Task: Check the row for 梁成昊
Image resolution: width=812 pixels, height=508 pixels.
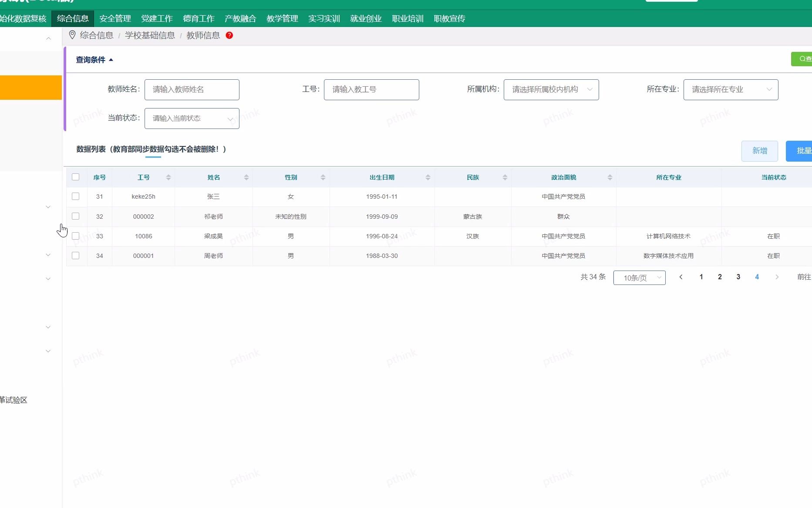Action: click(x=76, y=236)
